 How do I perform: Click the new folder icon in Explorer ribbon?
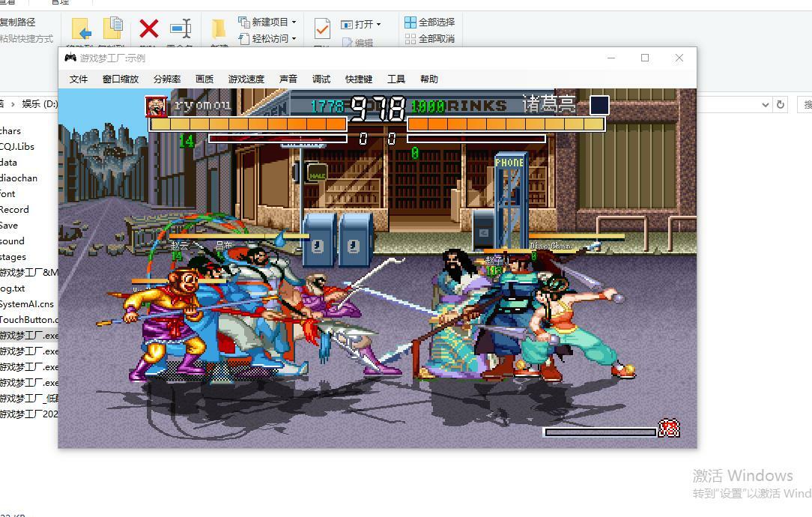[219, 28]
